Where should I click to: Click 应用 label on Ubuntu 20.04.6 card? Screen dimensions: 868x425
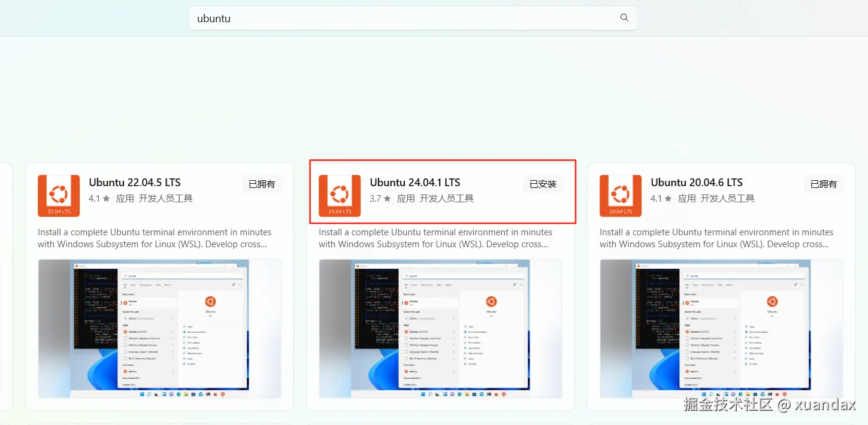coord(687,199)
